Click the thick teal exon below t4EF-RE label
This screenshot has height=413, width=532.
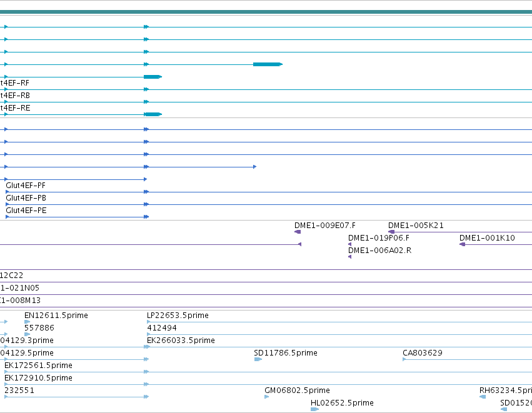pyautogui.click(x=153, y=114)
